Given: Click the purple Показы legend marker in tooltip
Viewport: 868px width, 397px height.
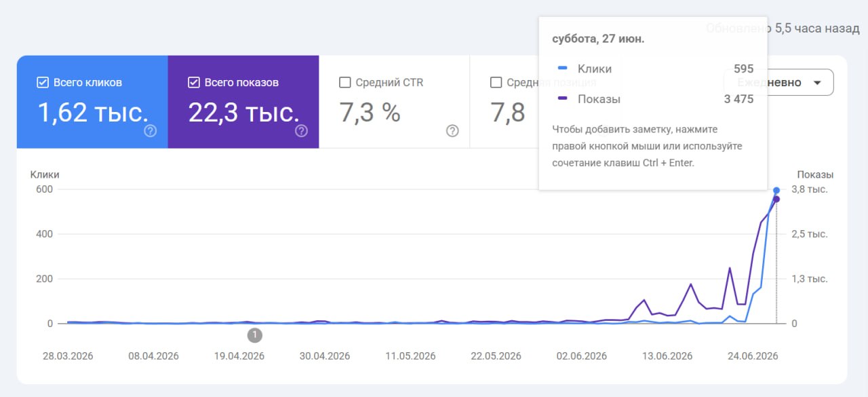Looking at the screenshot, I should (562, 99).
